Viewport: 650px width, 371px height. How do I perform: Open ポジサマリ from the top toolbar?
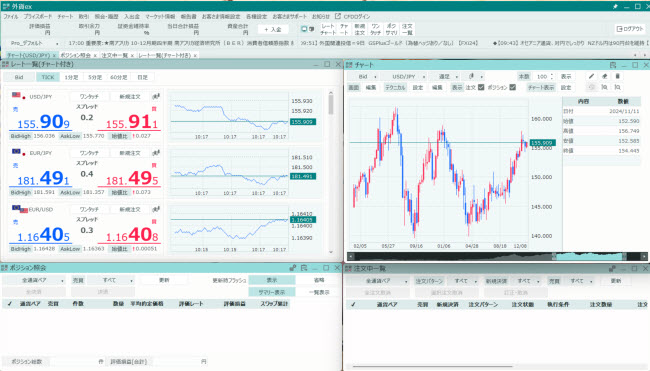[391, 29]
